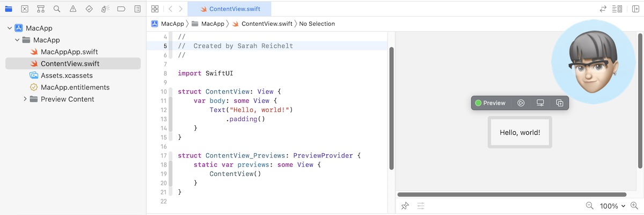Select ContentView.swift in navigator

(73, 63)
